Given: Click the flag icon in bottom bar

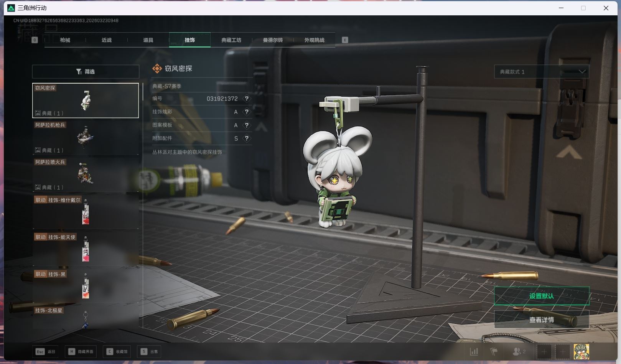Looking at the screenshot, I should 494,351.
